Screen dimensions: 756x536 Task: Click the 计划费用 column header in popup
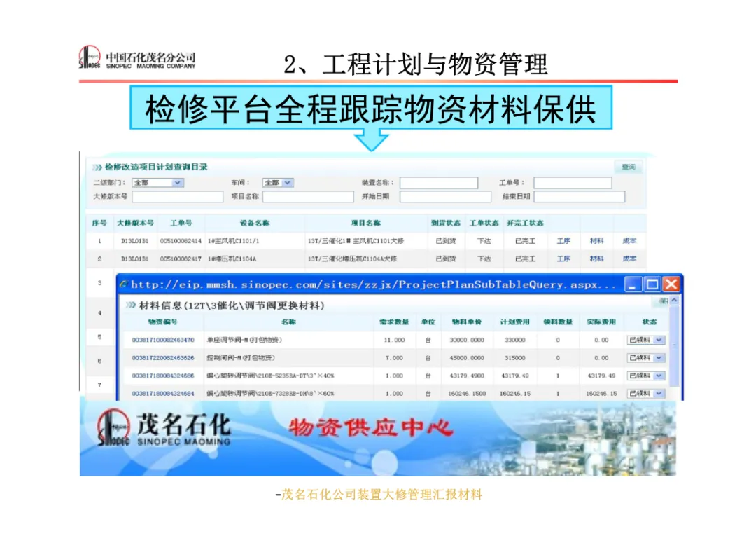(515, 322)
